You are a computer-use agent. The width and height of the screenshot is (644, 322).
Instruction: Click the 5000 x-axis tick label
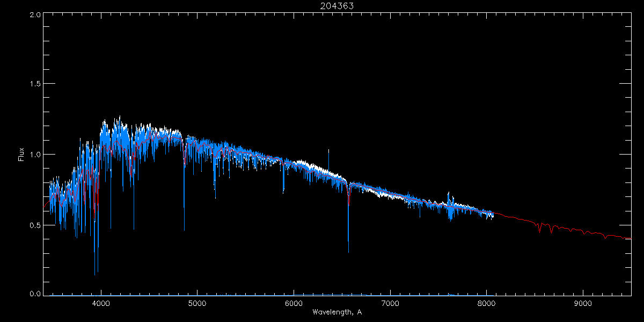click(x=197, y=303)
